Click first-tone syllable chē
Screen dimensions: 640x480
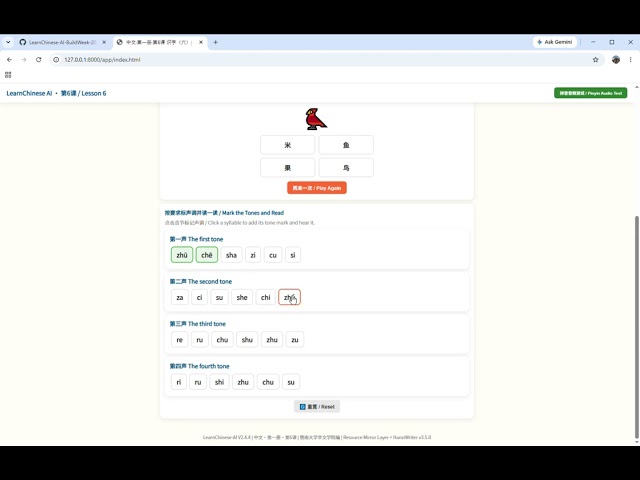(207, 255)
